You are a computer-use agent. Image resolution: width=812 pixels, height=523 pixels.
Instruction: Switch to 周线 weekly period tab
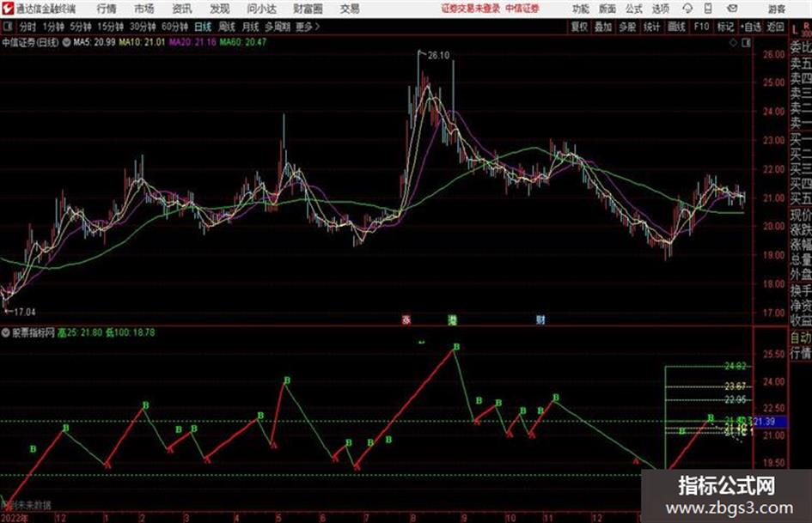tap(227, 27)
